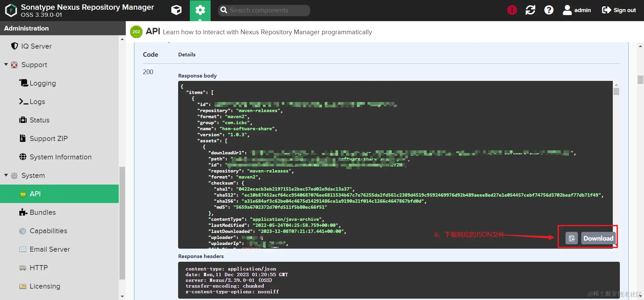Image resolution: width=644 pixels, height=300 pixels.
Task: Click the IQ Server shield icon
Action: (14, 46)
